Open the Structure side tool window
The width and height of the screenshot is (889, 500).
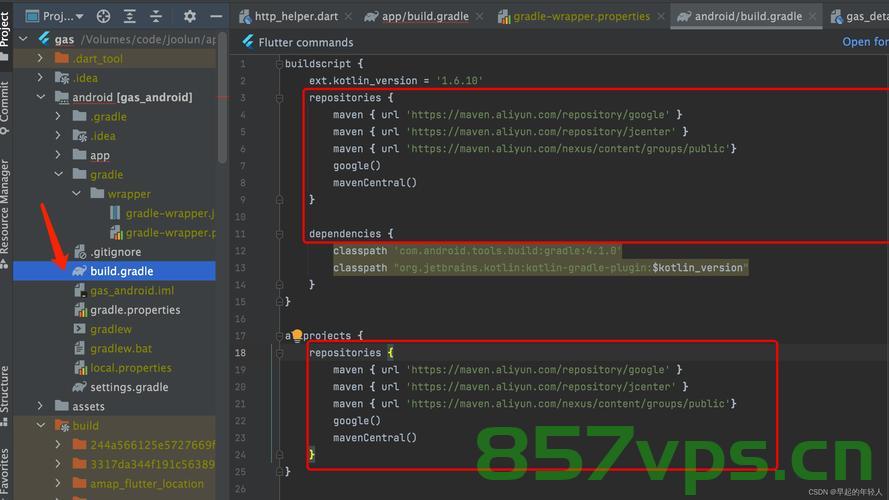pos(5,395)
